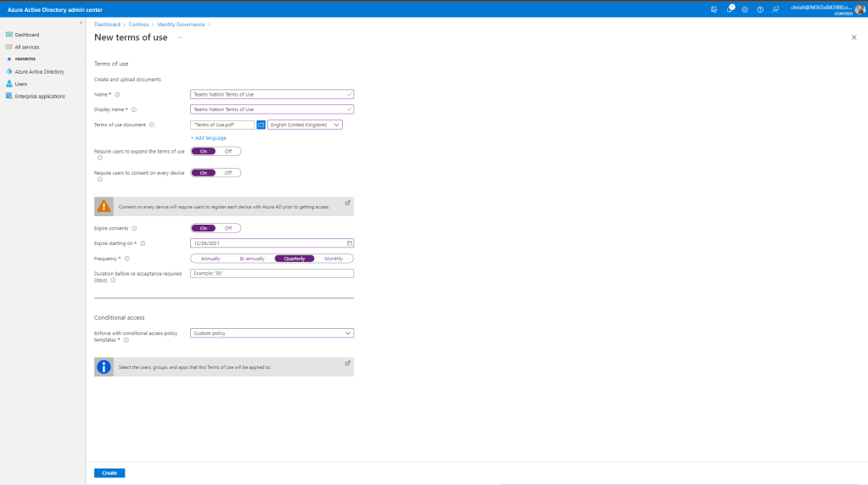Image resolution: width=868 pixels, height=485 pixels.
Task: Turn off require users to expand terms
Action: (x=227, y=151)
